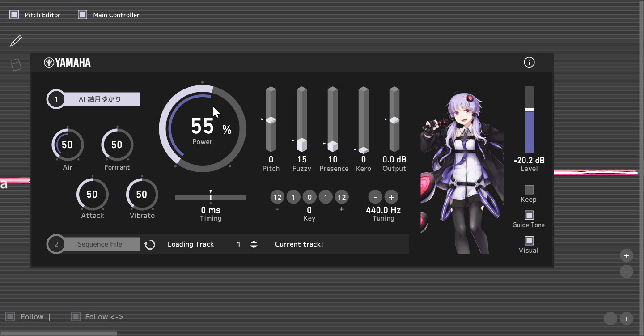Click slot number 2 circle
The image size is (644, 336).
coord(56,244)
